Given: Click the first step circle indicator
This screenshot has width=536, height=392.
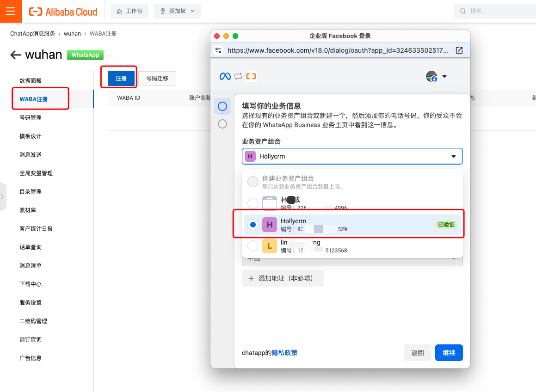Looking at the screenshot, I should click(222, 106).
